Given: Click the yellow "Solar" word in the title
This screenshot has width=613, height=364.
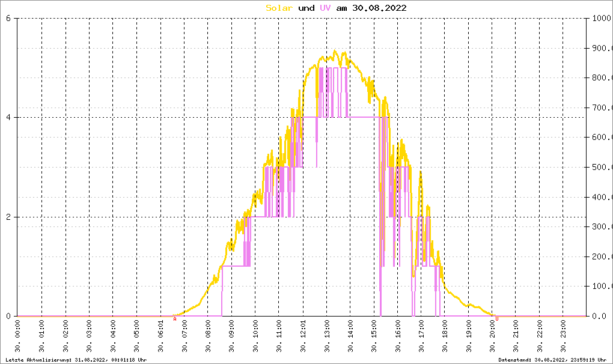Looking at the screenshot, I should [279, 8].
